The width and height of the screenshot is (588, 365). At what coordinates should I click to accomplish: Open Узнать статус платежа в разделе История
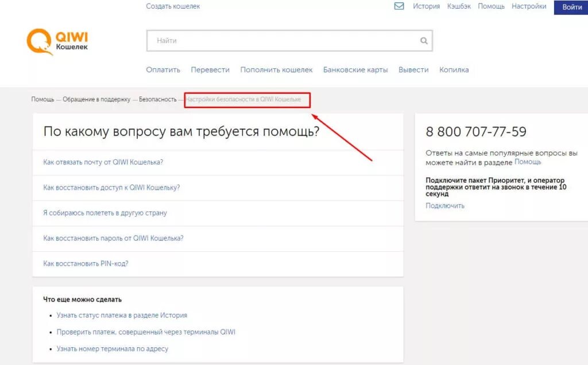coord(122,316)
